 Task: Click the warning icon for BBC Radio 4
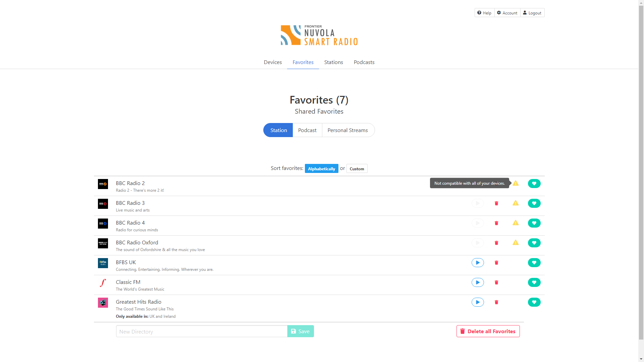[516, 223]
